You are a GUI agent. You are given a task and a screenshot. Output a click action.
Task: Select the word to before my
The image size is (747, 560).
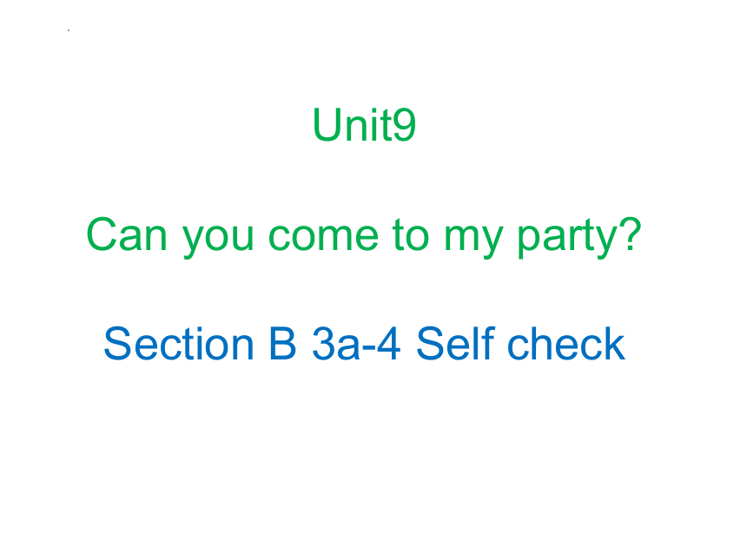tap(411, 234)
